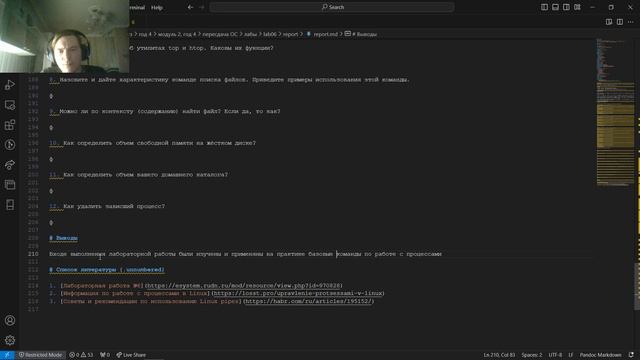Open the losst.pro link
The width and height of the screenshot is (640, 360).
(298, 293)
